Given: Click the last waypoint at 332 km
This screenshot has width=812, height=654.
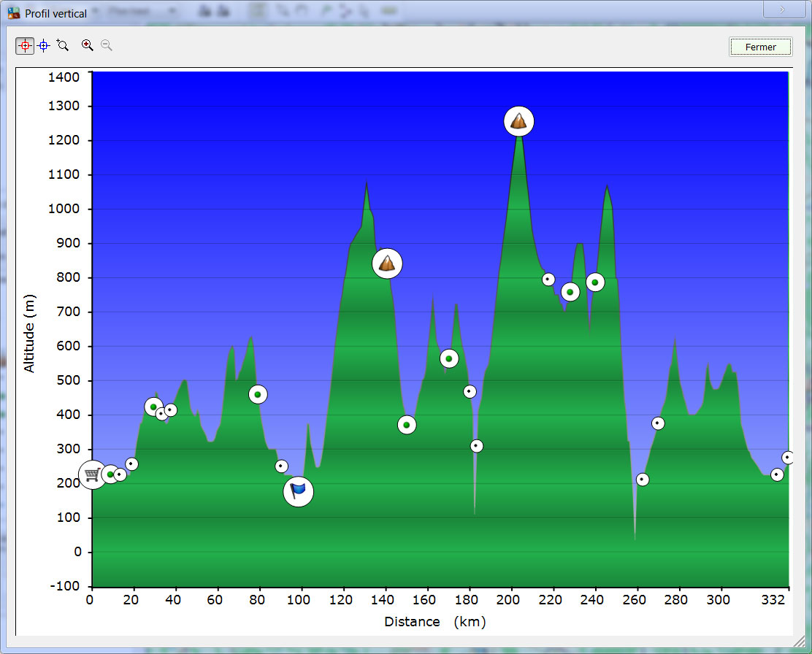Looking at the screenshot, I should (x=788, y=458).
